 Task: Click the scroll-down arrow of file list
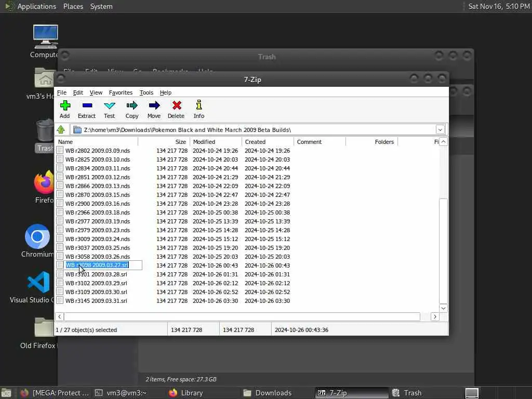click(x=443, y=308)
